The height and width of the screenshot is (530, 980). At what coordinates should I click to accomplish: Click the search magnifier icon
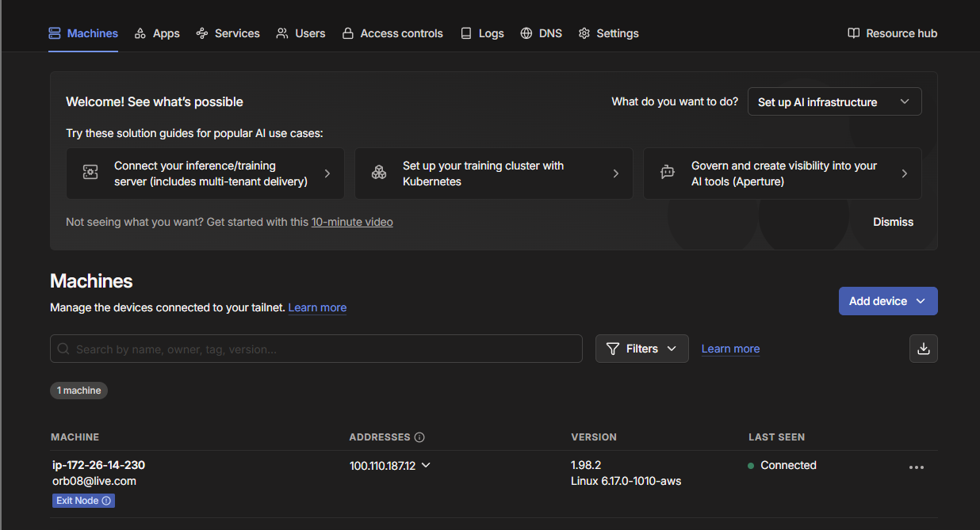tap(63, 349)
